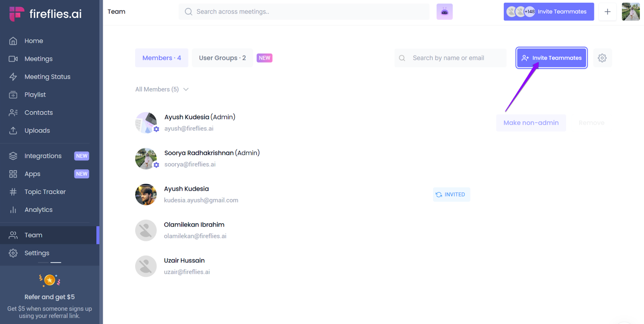Viewport: 644px width, 324px height.
Task: Click invited Ayush Kudesia's avatar photo
Action: (x=146, y=195)
